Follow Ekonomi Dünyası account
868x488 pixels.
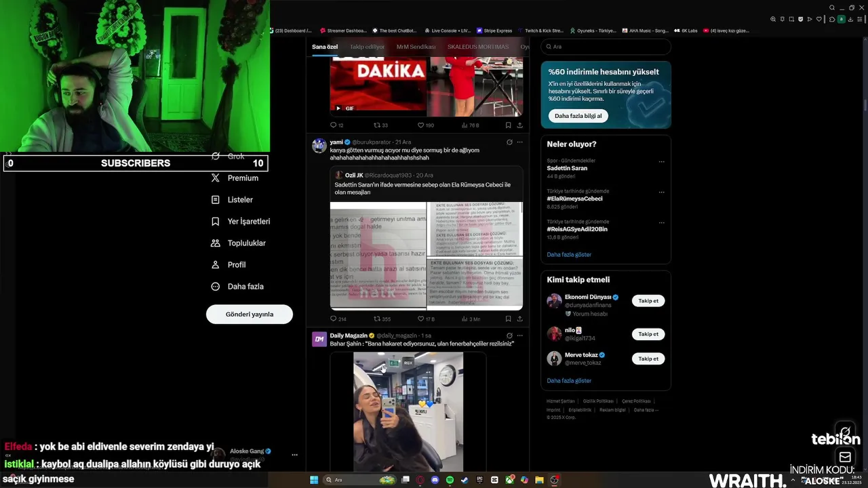[648, 301]
